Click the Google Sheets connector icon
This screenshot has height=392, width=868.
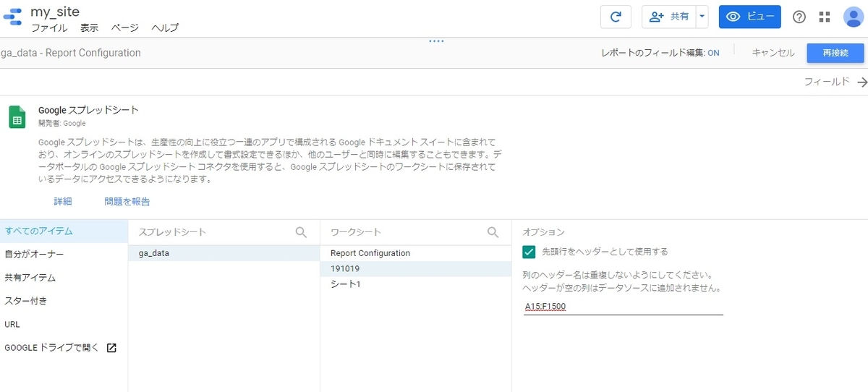pyautogui.click(x=17, y=116)
